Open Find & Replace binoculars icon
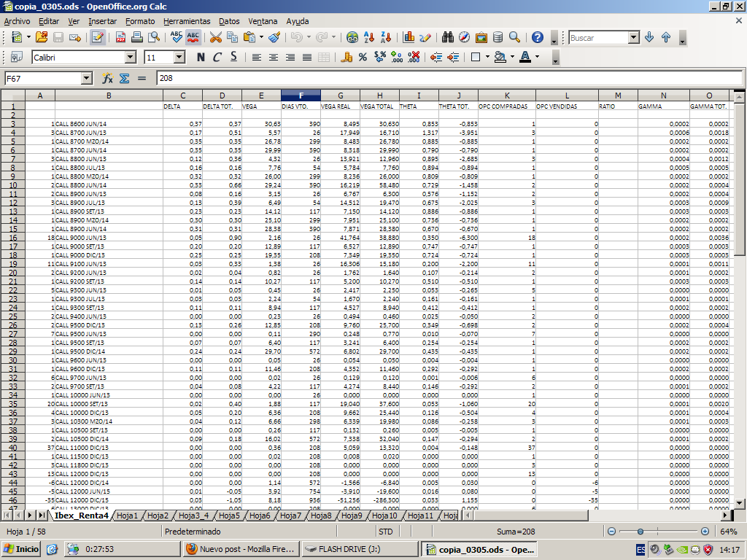The width and height of the screenshot is (747, 560). 448,37
